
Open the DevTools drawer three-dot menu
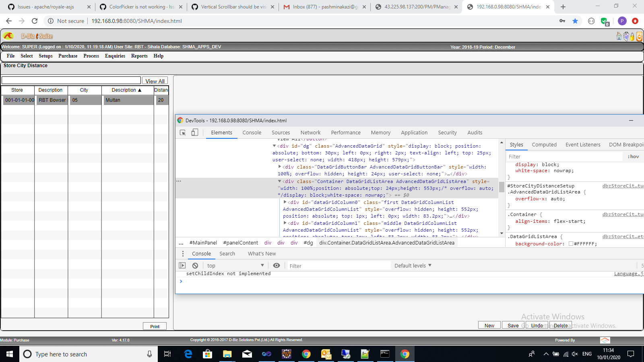[x=183, y=254]
